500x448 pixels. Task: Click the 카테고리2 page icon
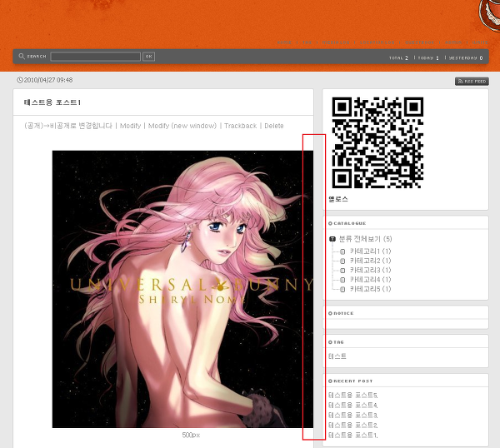tap(342, 261)
